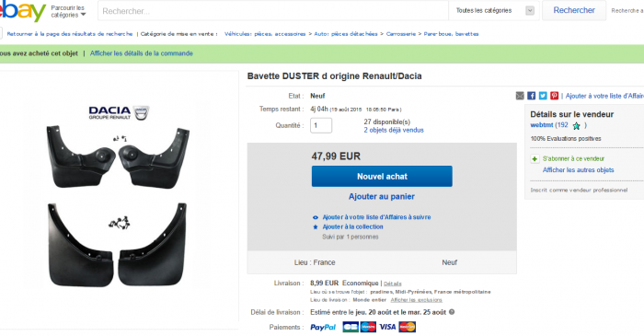Click the Quantité input box

click(321, 125)
